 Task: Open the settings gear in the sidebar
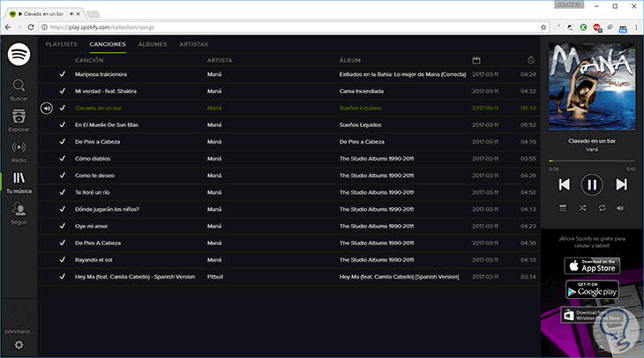[x=19, y=346]
